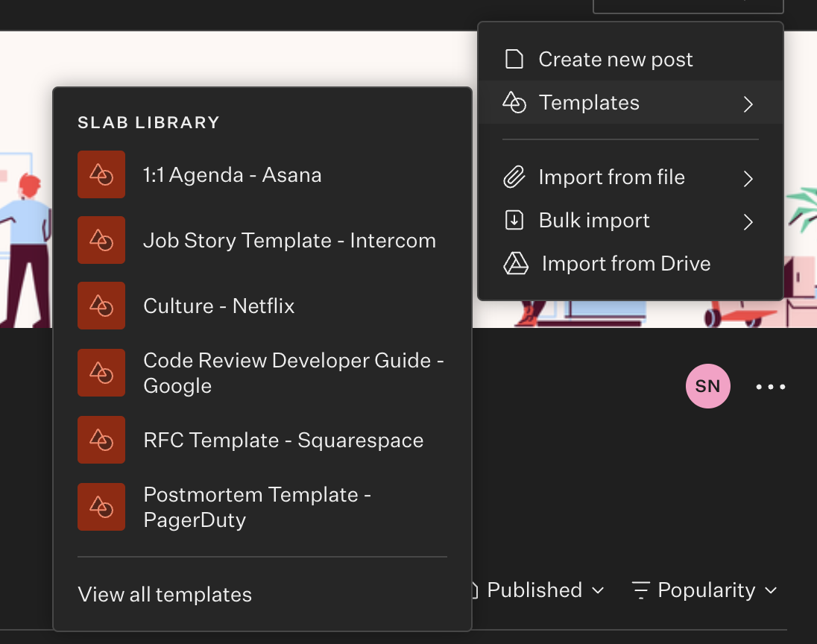This screenshot has height=644, width=817.
Task: Open the three-dot more options menu
Action: tap(771, 387)
